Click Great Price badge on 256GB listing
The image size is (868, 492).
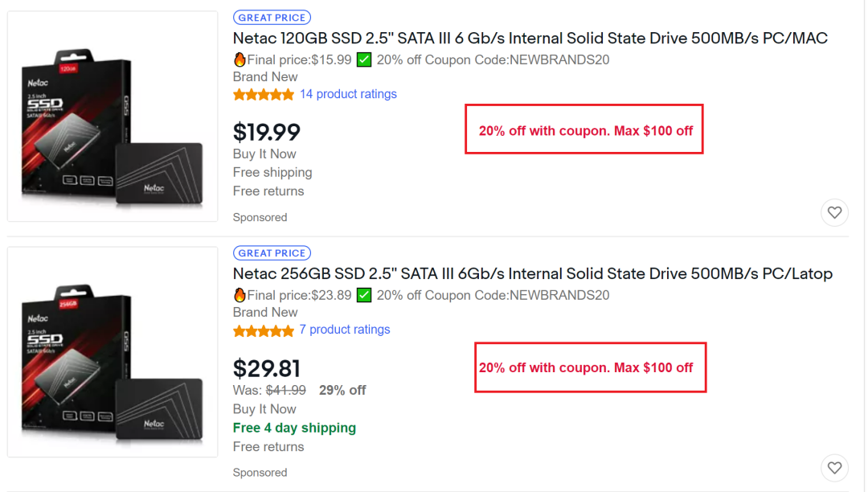(x=272, y=253)
